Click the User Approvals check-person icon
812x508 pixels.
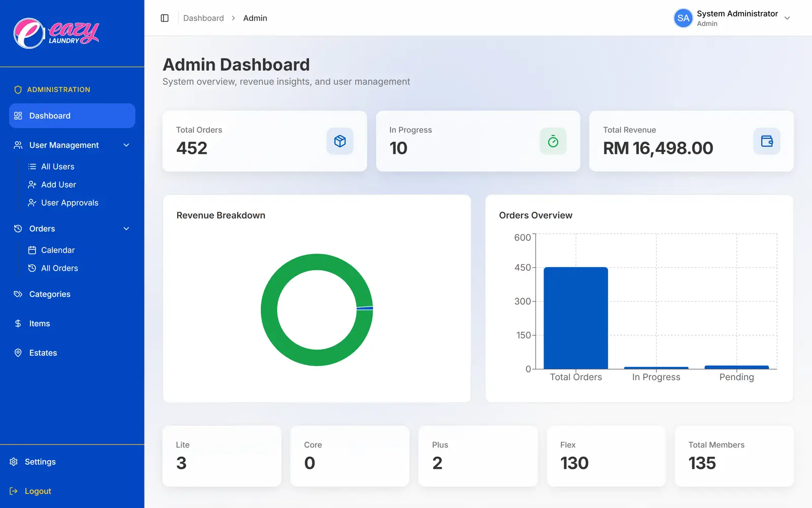tap(32, 203)
